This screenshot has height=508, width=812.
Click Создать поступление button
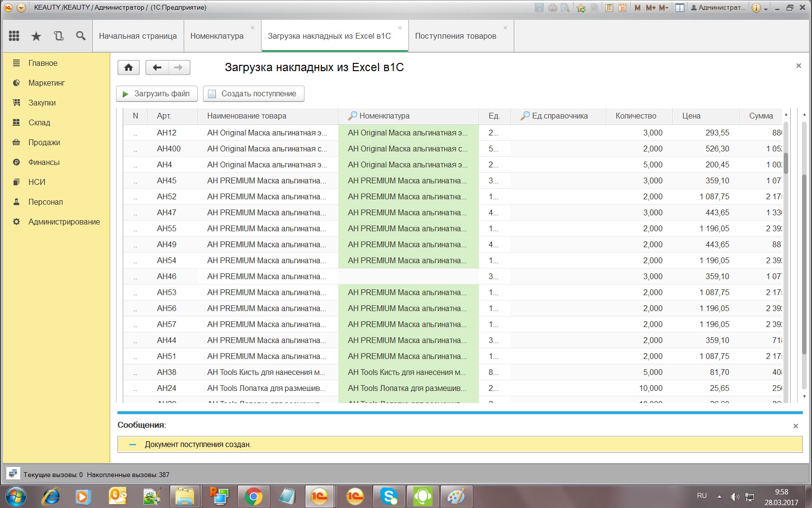[254, 94]
